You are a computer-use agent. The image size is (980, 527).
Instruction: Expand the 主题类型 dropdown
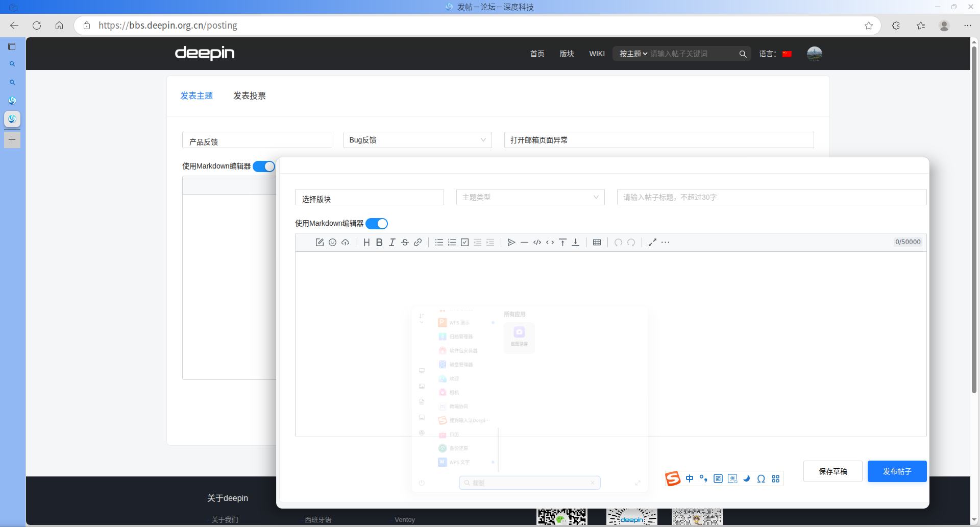530,197
